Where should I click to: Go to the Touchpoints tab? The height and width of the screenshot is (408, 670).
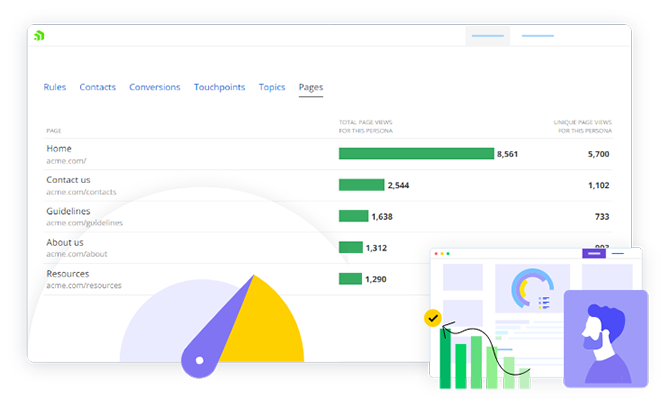(x=219, y=88)
